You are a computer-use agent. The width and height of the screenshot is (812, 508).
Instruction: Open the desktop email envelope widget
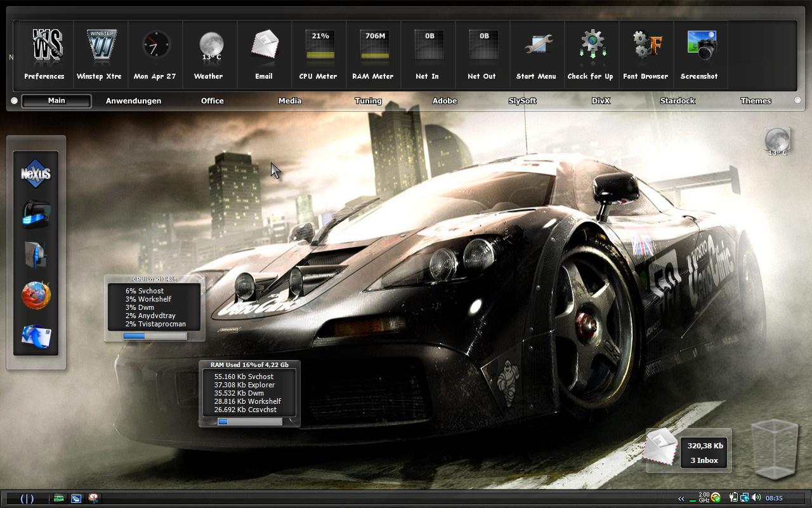(660, 446)
